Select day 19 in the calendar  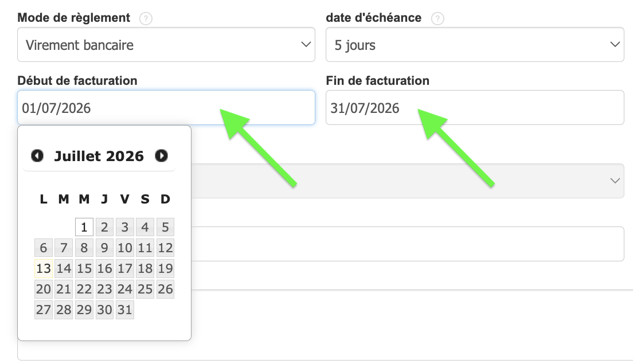point(165,268)
